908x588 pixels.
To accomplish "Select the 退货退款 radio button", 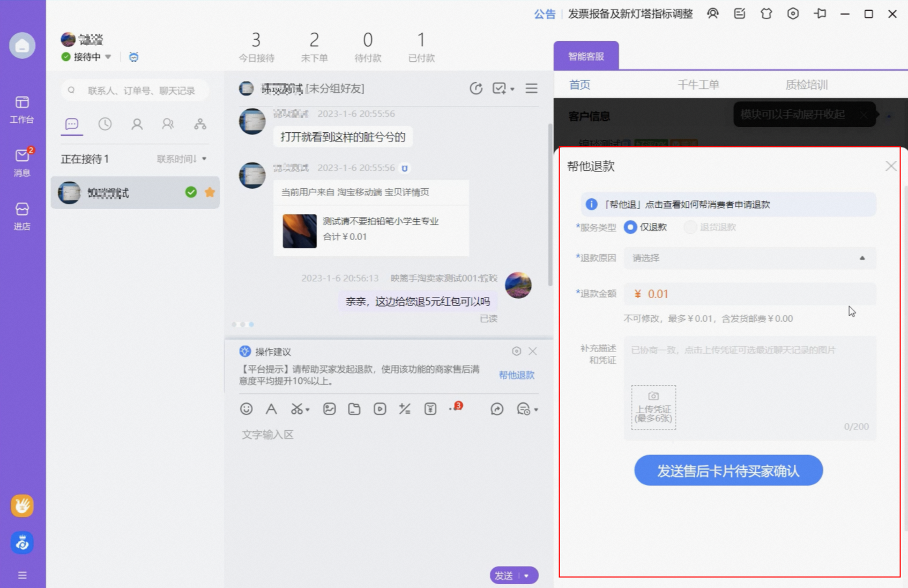I will tap(690, 227).
